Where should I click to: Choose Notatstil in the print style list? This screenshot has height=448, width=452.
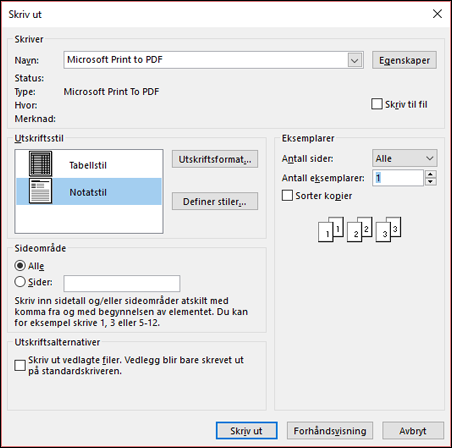point(89,192)
